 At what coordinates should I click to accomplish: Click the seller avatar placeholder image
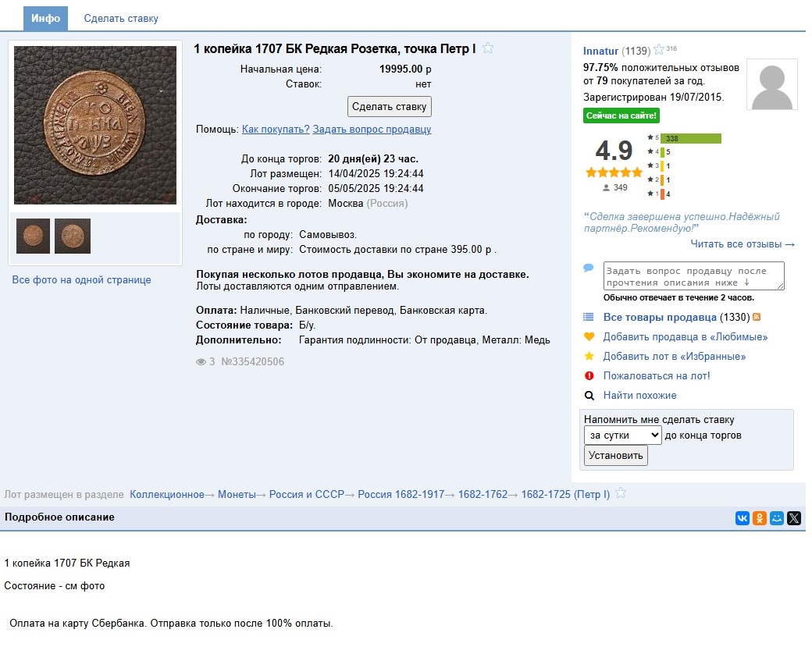click(771, 85)
